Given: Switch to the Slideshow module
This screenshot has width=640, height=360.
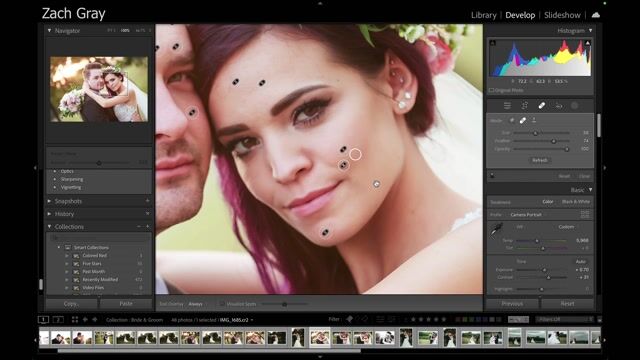Looking at the screenshot, I should 562,15.
